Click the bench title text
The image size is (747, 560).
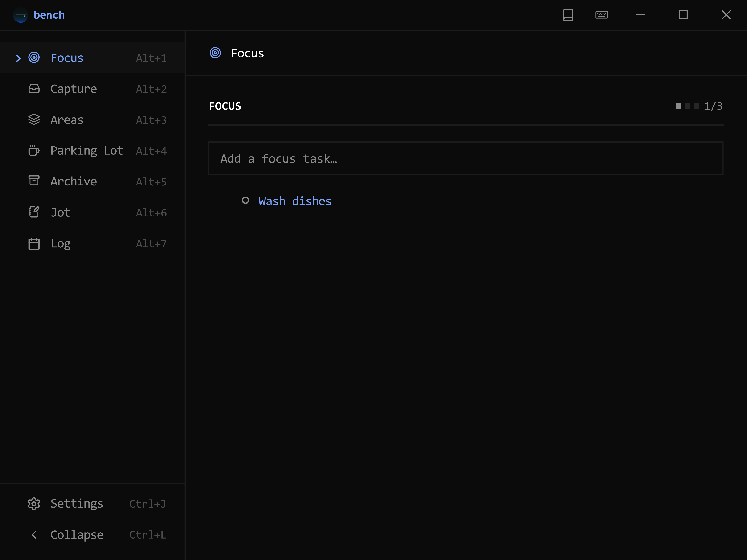coord(49,15)
